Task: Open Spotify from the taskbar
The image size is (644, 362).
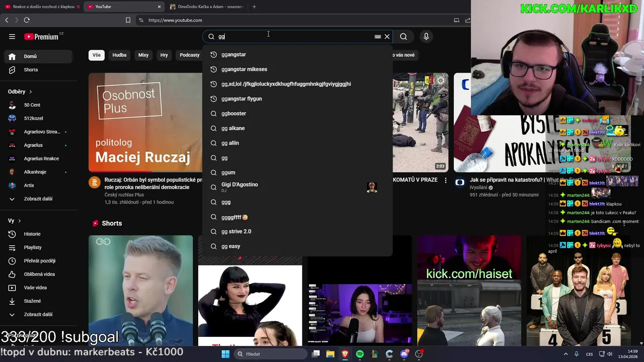Action: [360, 354]
